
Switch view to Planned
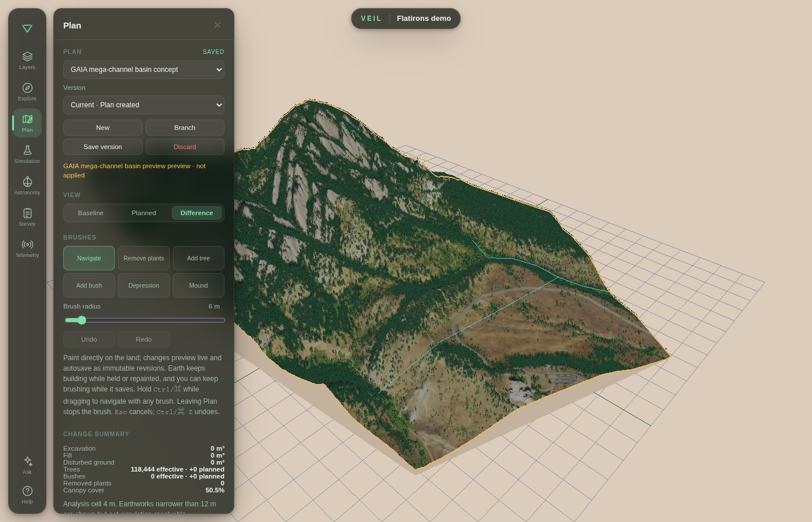(144, 213)
